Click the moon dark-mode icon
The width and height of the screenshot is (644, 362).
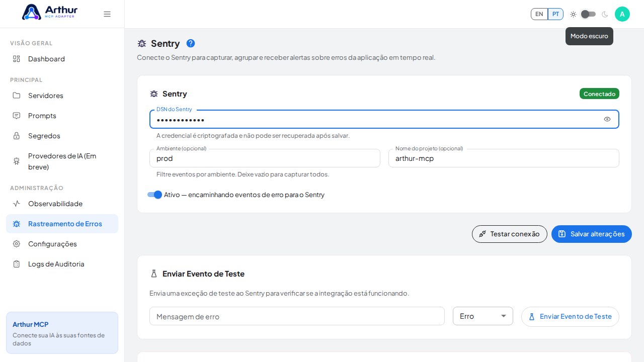605,14
